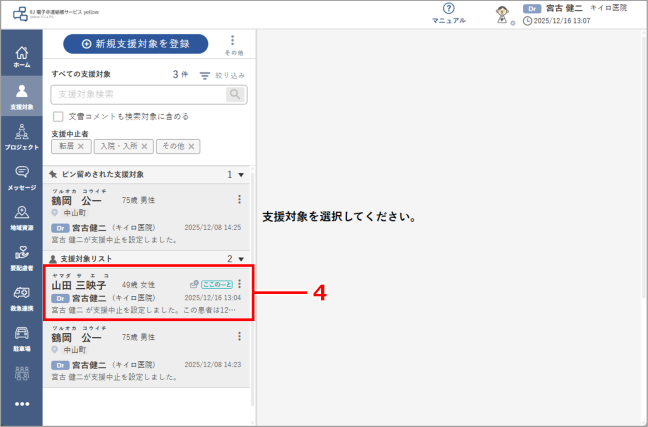Click the 救急連携 ambulance icon
Viewport: 648px width, 427px height.
point(21,299)
